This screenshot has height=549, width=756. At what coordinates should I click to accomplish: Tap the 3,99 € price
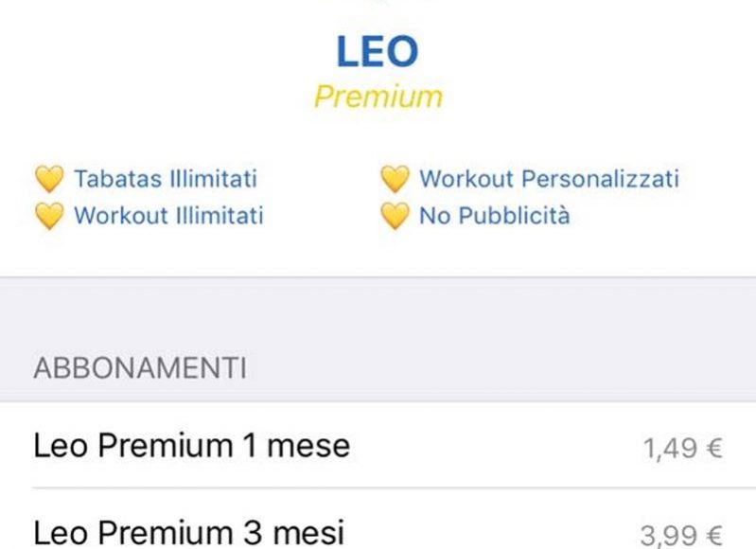[681, 535]
